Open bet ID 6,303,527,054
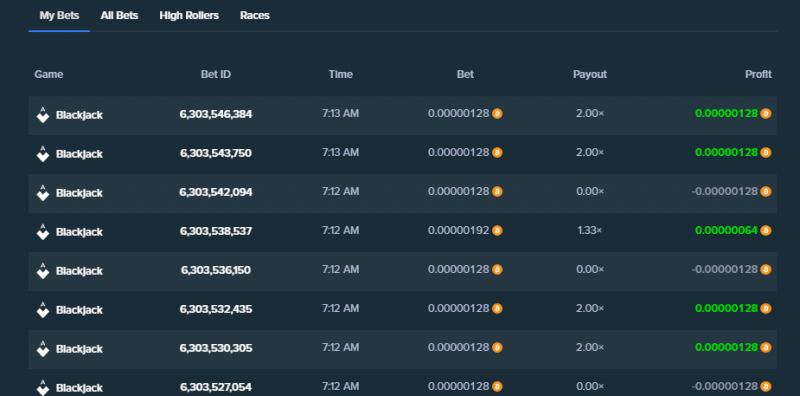Image resolution: width=800 pixels, height=396 pixels. click(216, 387)
